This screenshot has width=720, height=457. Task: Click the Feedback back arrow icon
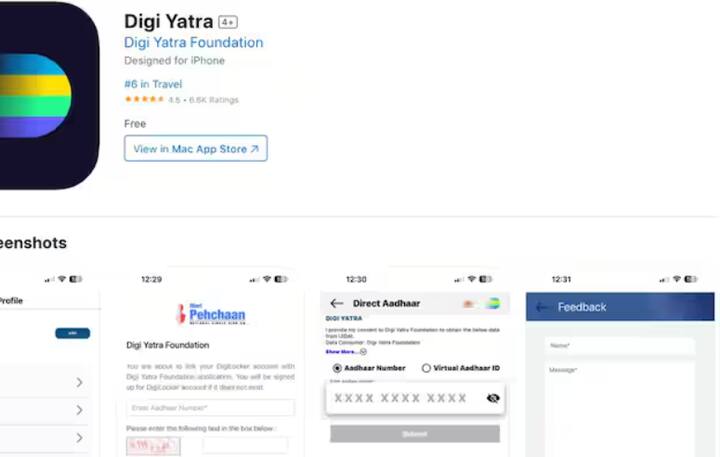tap(542, 307)
